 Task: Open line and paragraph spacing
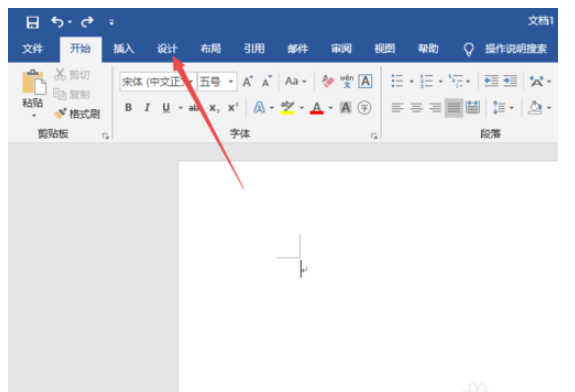[x=499, y=107]
